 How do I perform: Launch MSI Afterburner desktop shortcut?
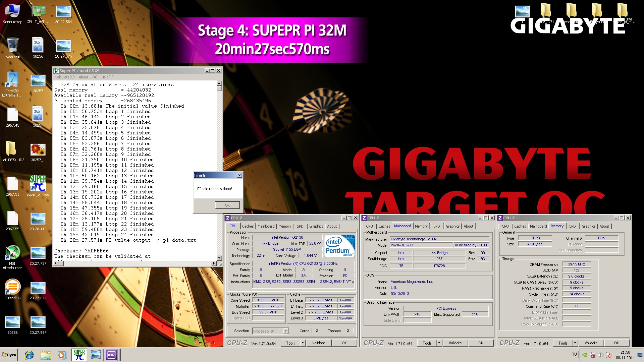(x=12, y=257)
